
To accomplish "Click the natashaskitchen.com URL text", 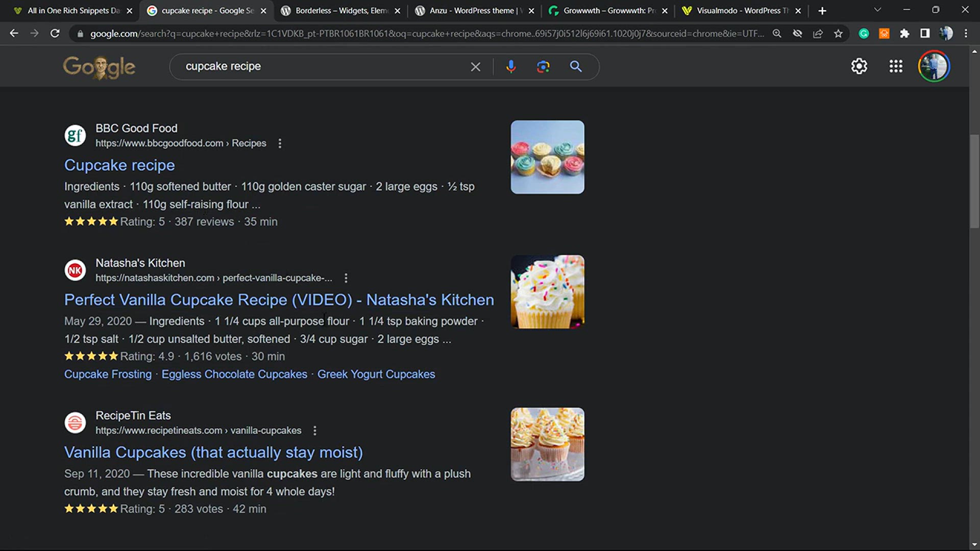I will [213, 278].
